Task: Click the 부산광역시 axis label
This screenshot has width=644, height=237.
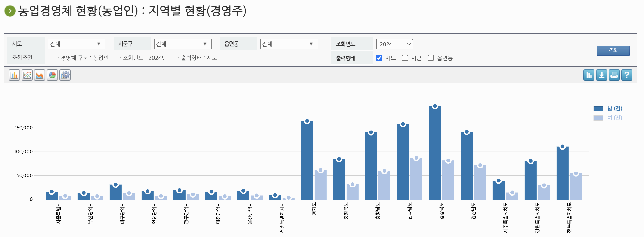Action: pyautogui.click(x=90, y=213)
